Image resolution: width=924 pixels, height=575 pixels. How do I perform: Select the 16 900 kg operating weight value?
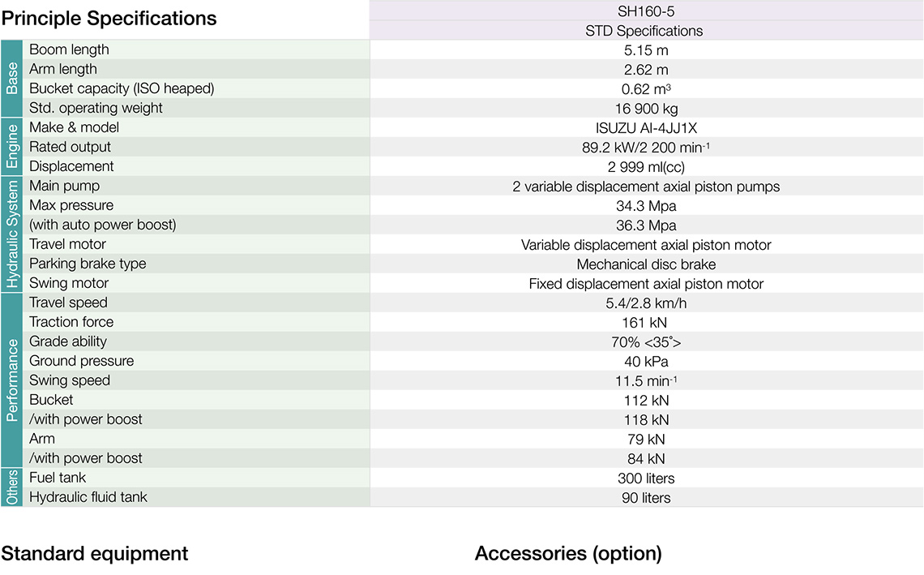(x=646, y=108)
